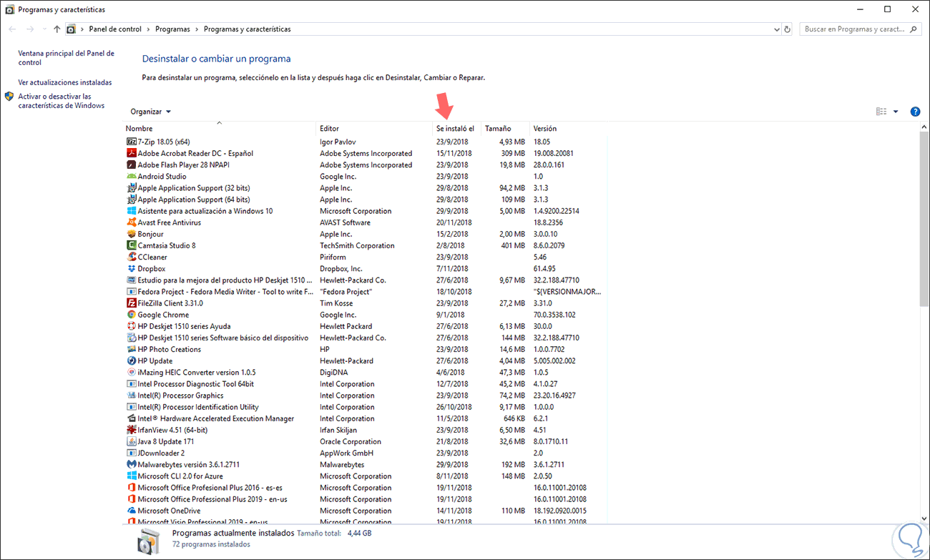Sort by the Editor column header
This screenshot has width=930, height=560.
374,129
